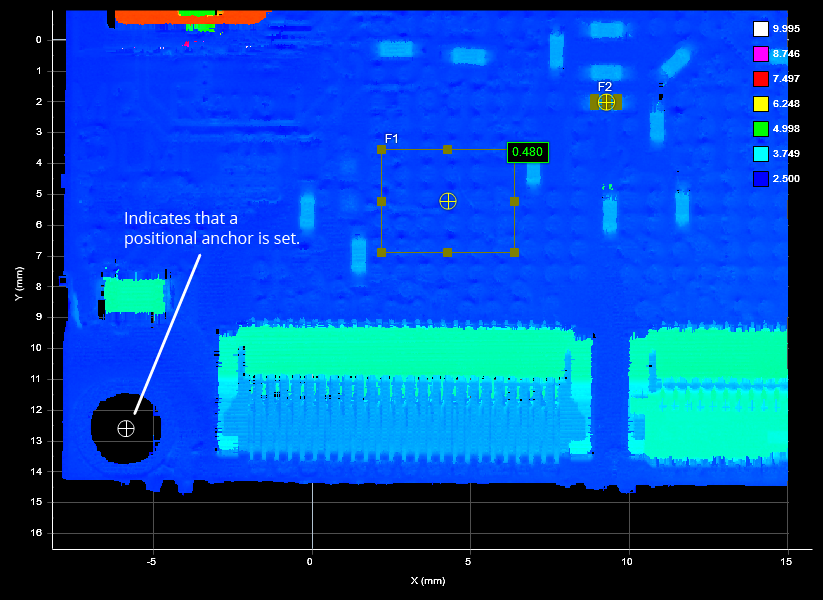Click the 0.480 measurement value label
Viewport: 823px width, 601px height.
(x=527, y=152)
